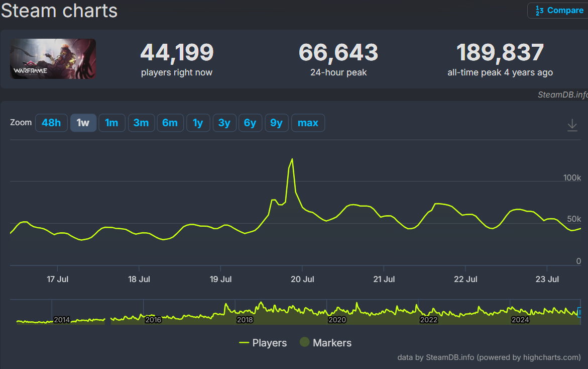Image resolution: width=588 pixels, height=369 pixels.
Task: Pick the 6y zoom range
Action: [250, 123]
